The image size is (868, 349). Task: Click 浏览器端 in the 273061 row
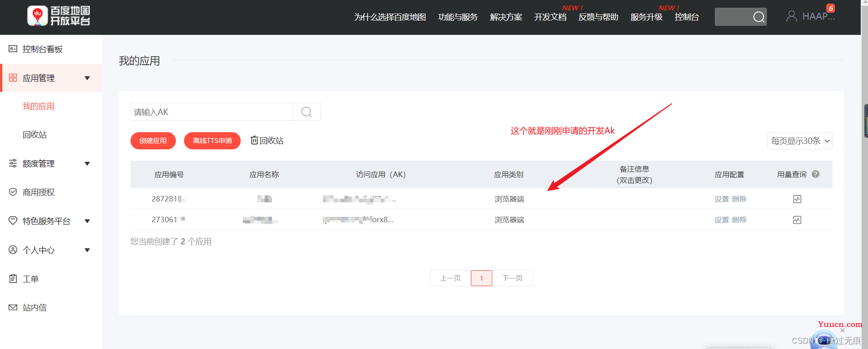tap(509, 220)
